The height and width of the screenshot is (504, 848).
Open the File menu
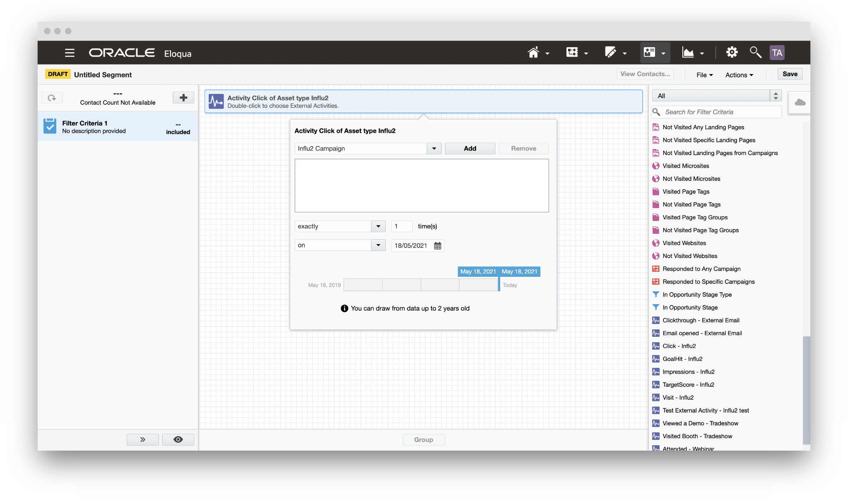coord(704,75)
